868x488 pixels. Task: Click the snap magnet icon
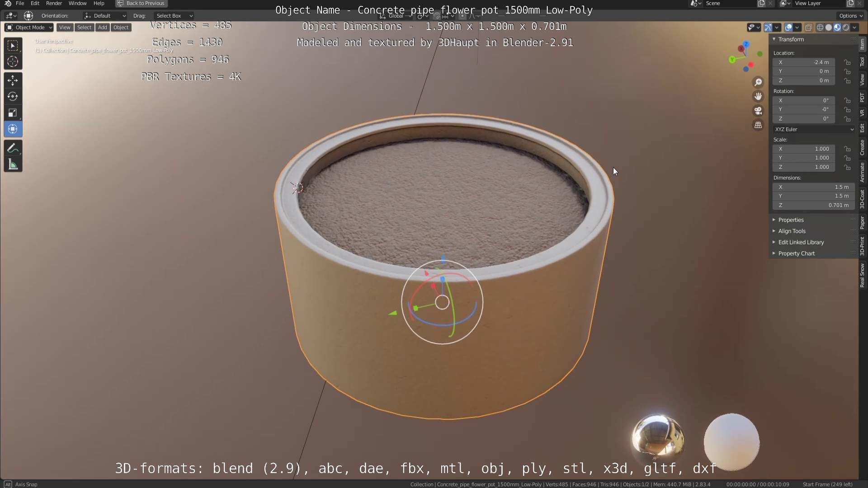click(437, 16)
